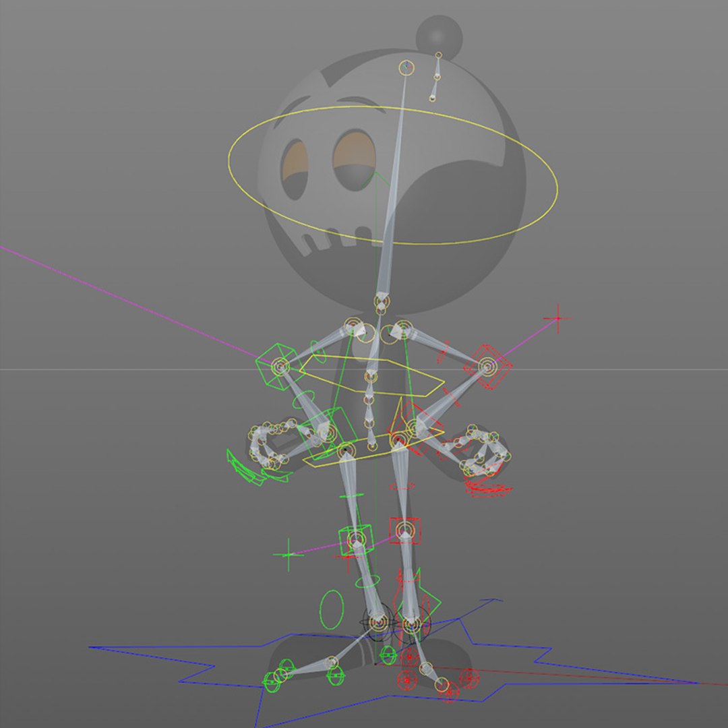Viewport: 728px width, 728px height.
Task: Click the small red crosshair below the green knee cube
Action: click(348, 557)
